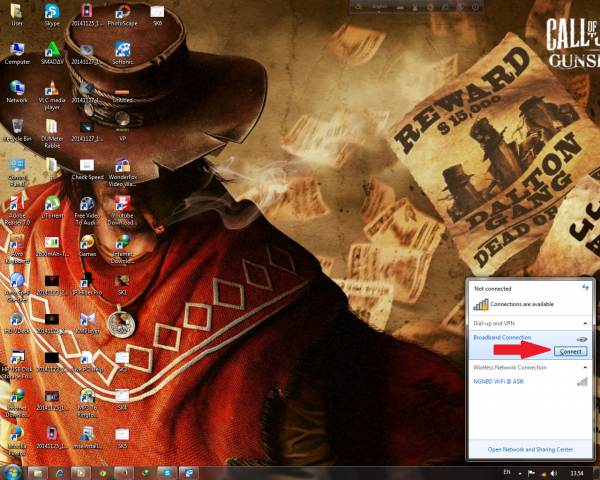Image resolution: width=600 pixels, height=480 pixels.
Task: Open the User folder desktop icon
Action: coord(16,15)
